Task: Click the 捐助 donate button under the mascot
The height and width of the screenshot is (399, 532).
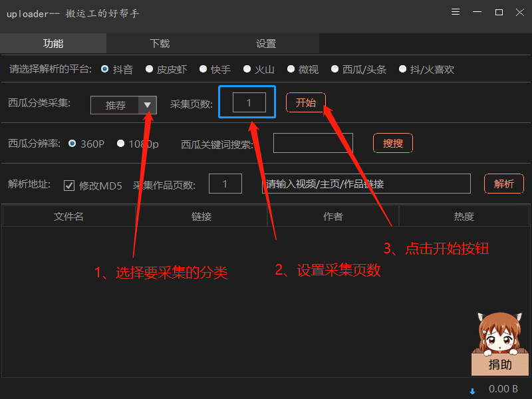Action: (x=500, y=365)
